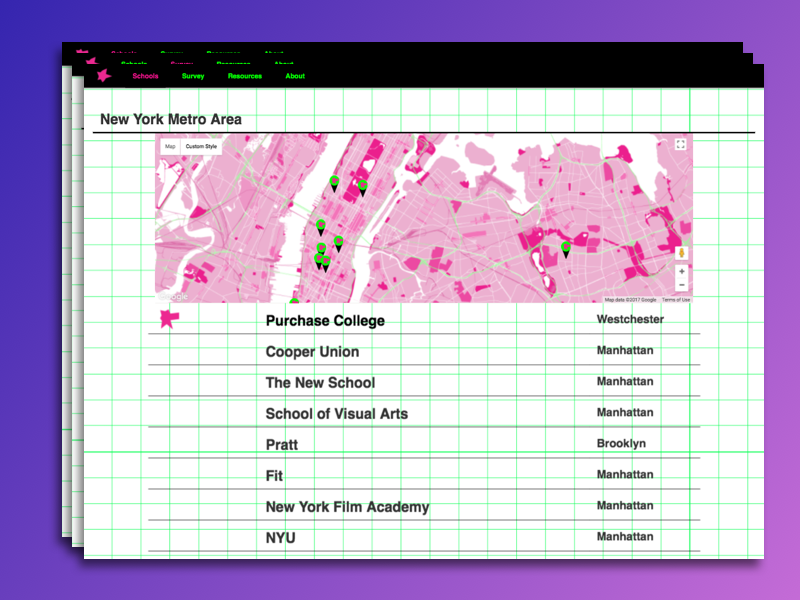Click Manhattan label in the Fit row
The height and width of the screenshot is (600, 800).
[625, 474]
